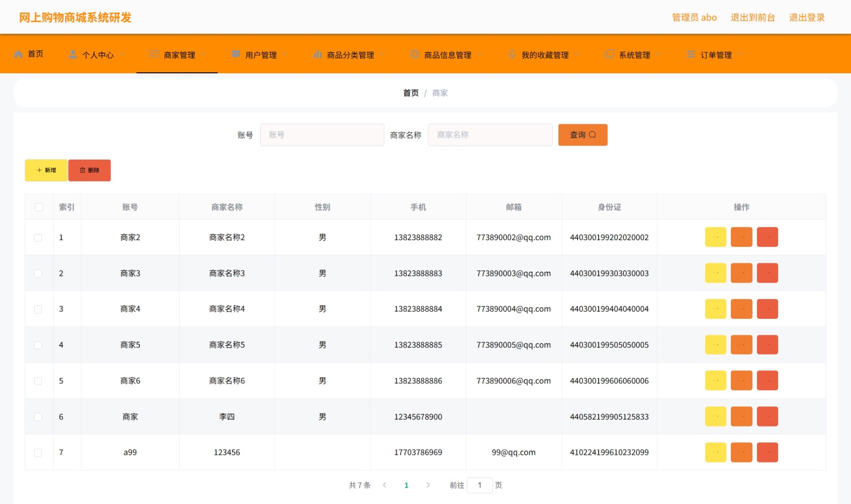Expand the 商品分类管理 dropdown arrow
Viewport: 851px width, 504px height.
[382, 54]
